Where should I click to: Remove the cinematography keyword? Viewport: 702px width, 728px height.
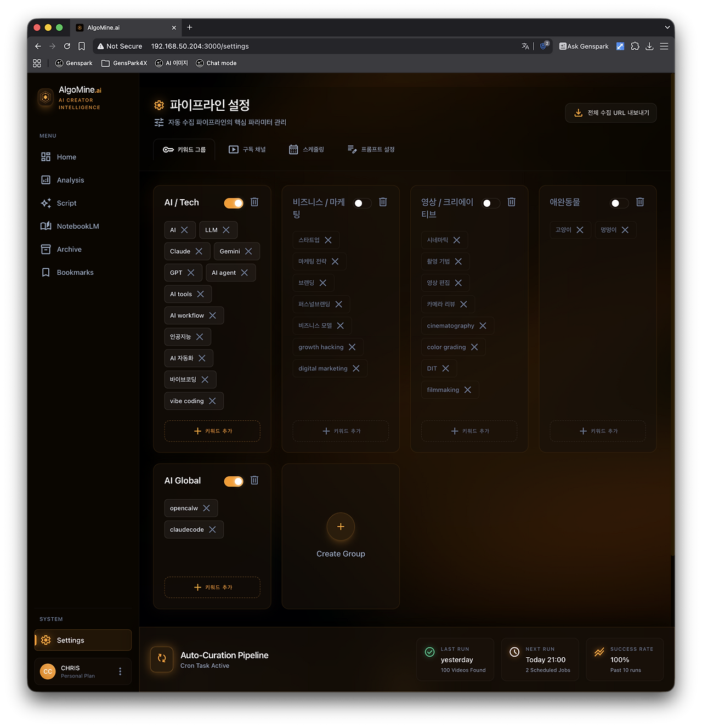483,326
